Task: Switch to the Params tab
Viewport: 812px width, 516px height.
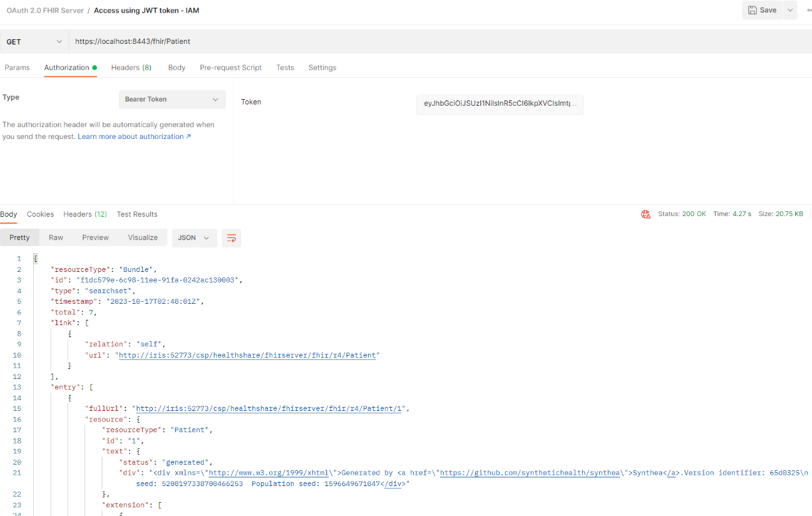Action: [x=17, y=68]
